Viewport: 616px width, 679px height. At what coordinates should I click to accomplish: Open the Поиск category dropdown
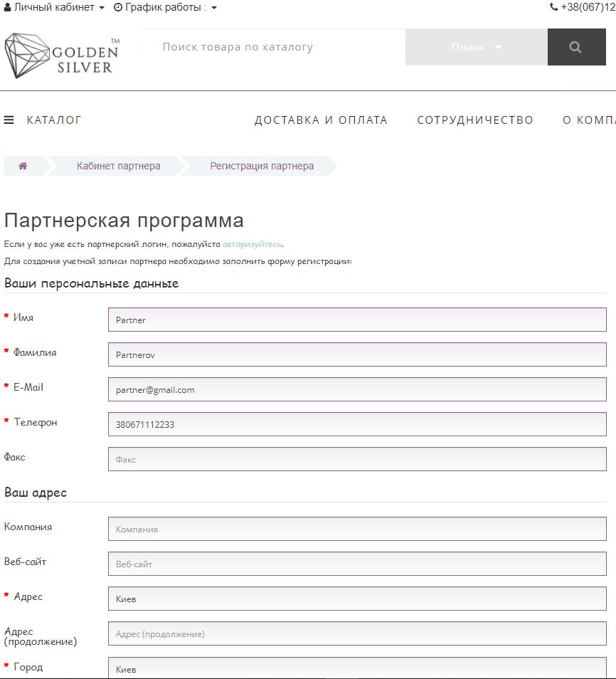pos(476,47)
